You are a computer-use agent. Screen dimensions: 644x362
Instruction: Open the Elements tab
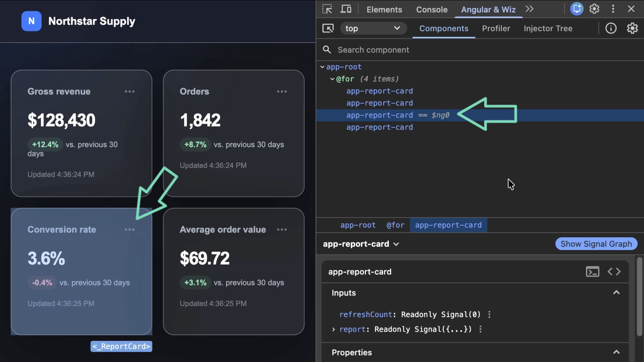coord(384,10)
